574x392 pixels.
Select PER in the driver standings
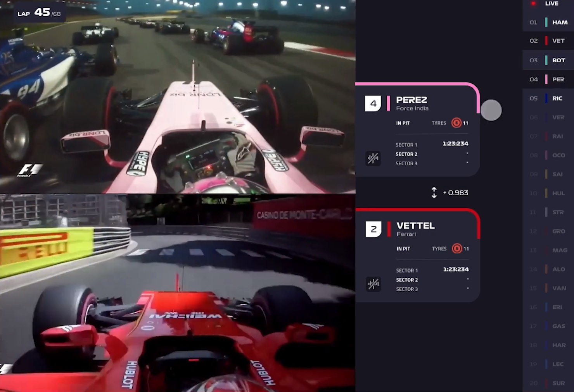[548, 79]
